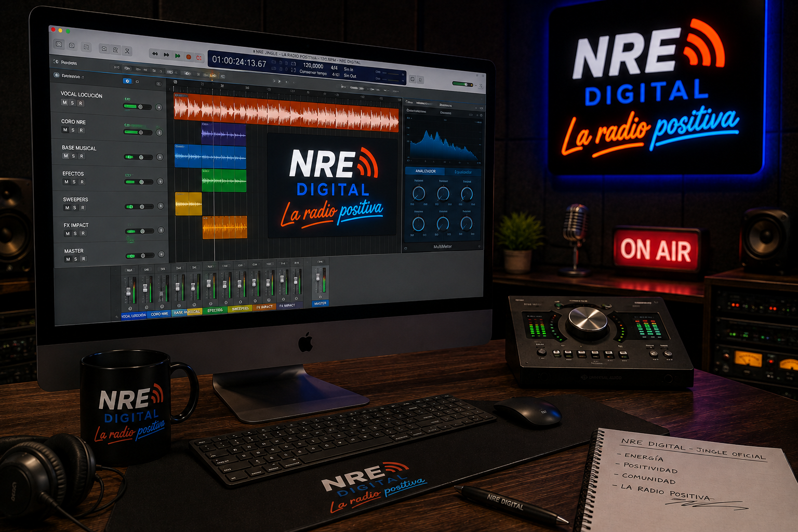Click the fast-forward transport button
This screenshot has height=532, width=798.
tap(166, 55)
